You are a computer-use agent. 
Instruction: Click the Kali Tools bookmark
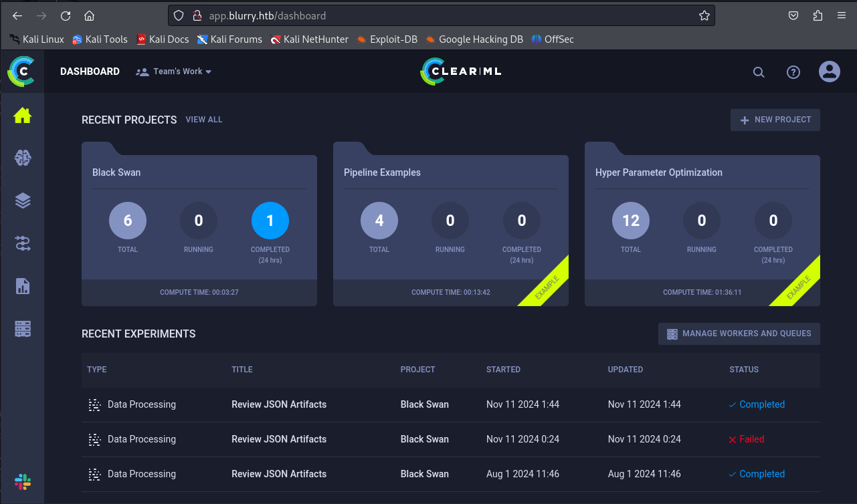click(x=100, y=39)
